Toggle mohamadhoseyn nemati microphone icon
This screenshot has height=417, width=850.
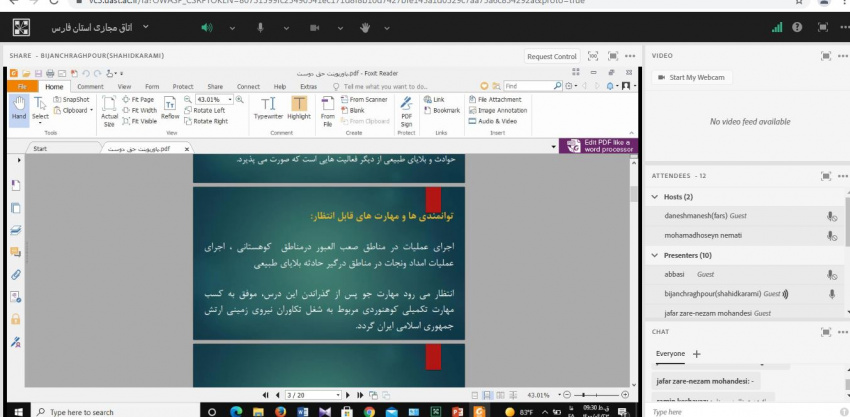coord(832,236)
